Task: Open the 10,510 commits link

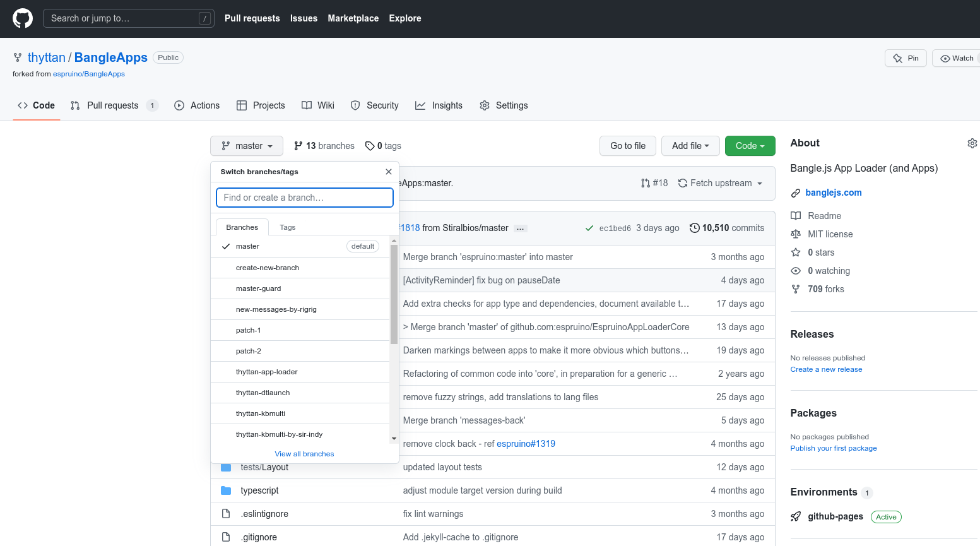Action: tap(727, 228)
